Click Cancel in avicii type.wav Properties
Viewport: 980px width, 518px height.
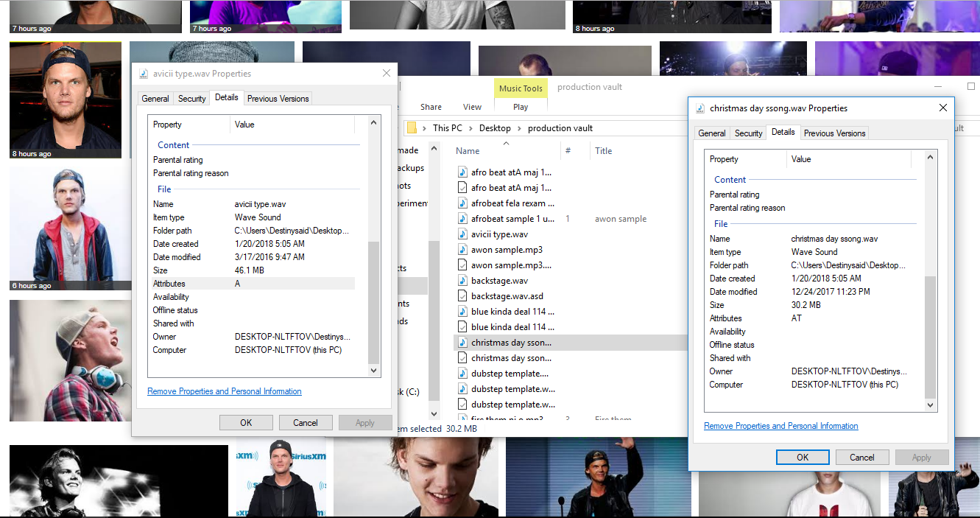[306, 422]
